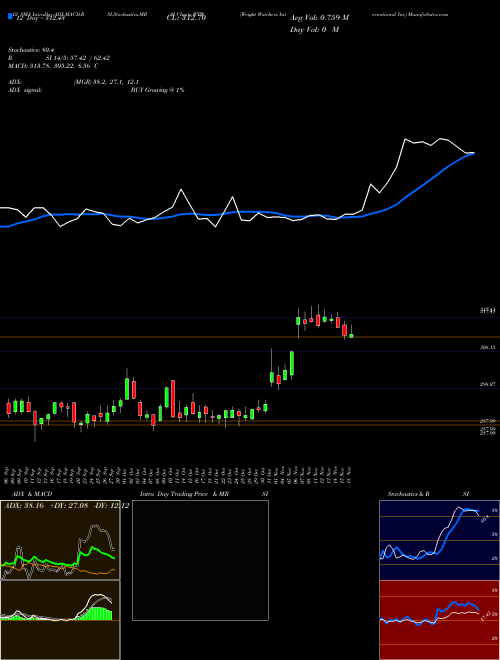
Task: Open the MACD histogram chart thumbnail
Action: click(x=60, y=620)
